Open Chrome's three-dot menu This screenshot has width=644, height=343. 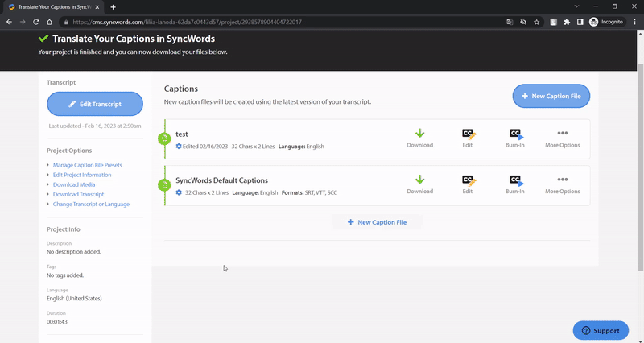(634, 23)
